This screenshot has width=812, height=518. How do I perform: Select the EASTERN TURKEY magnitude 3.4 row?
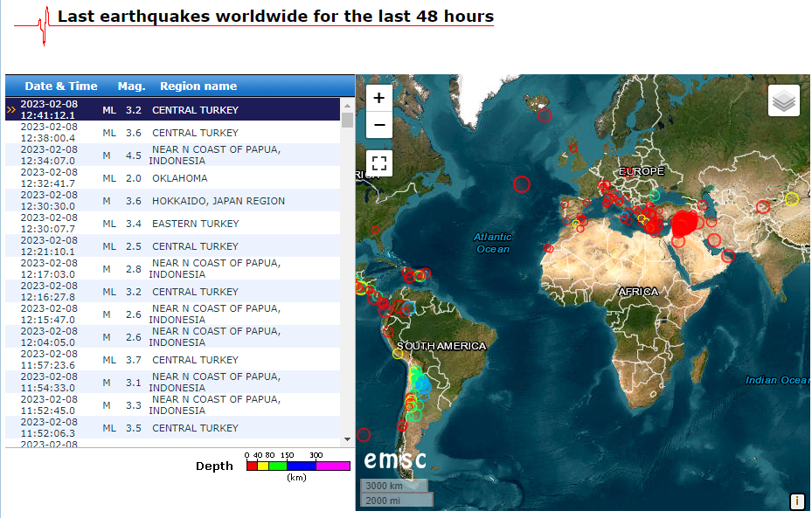pyautogui.click(x=195, y=224)
